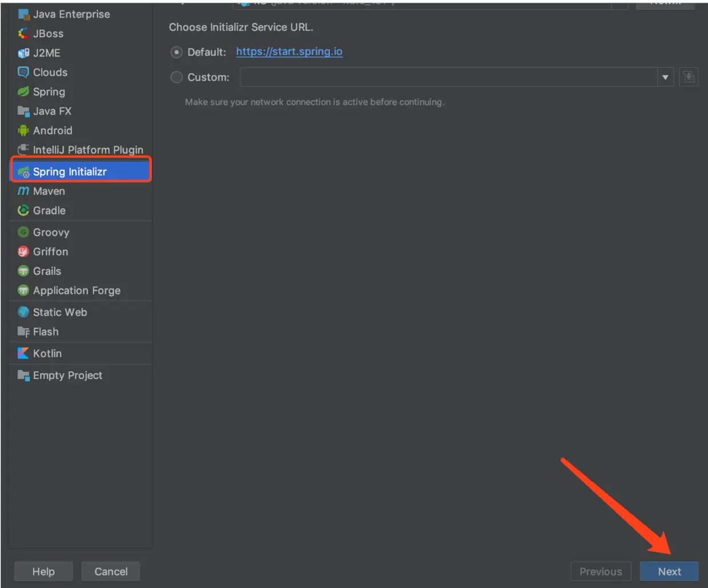
Task: Click the Previous button
Action: (601, 571)
